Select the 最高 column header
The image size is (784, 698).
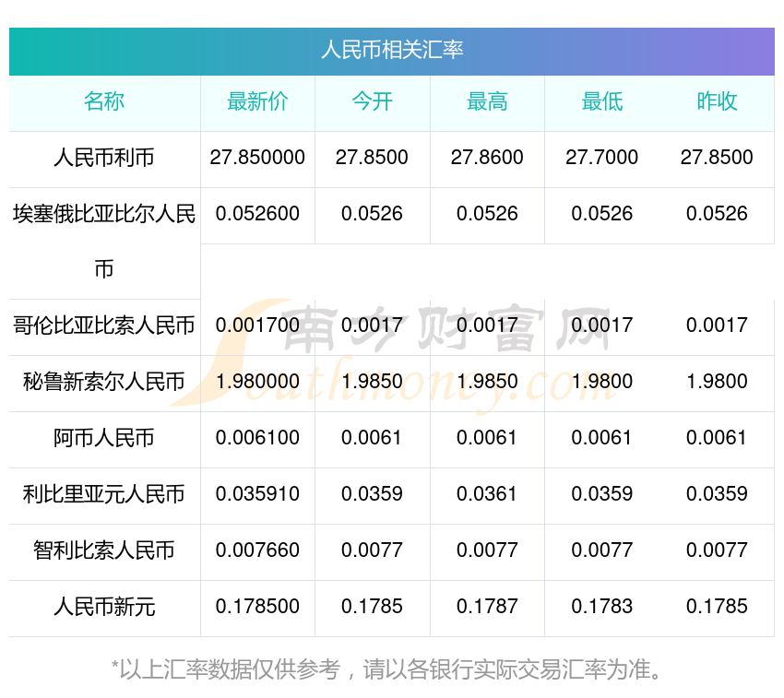pos(487,101)
